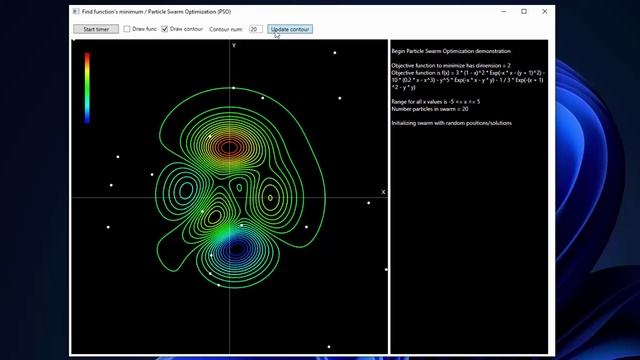Click the 'Number particles in swarm = 20' line
This screenshot has height=360, width=640.
430,109
